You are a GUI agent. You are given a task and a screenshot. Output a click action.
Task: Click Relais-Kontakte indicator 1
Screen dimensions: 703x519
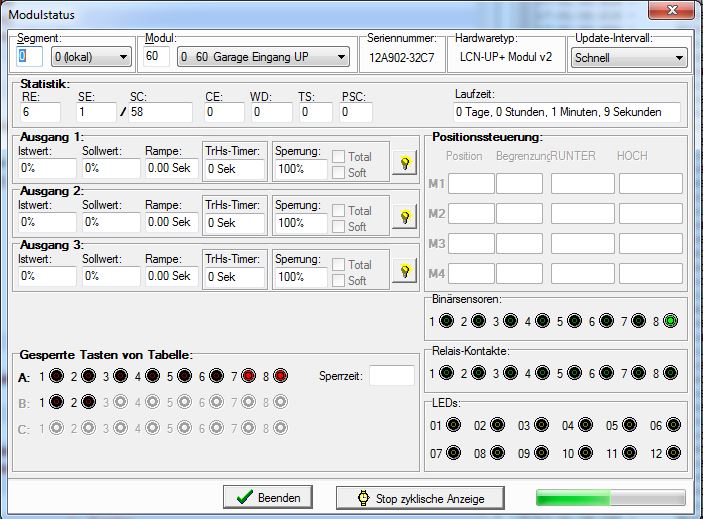click(x=446, y=373)
